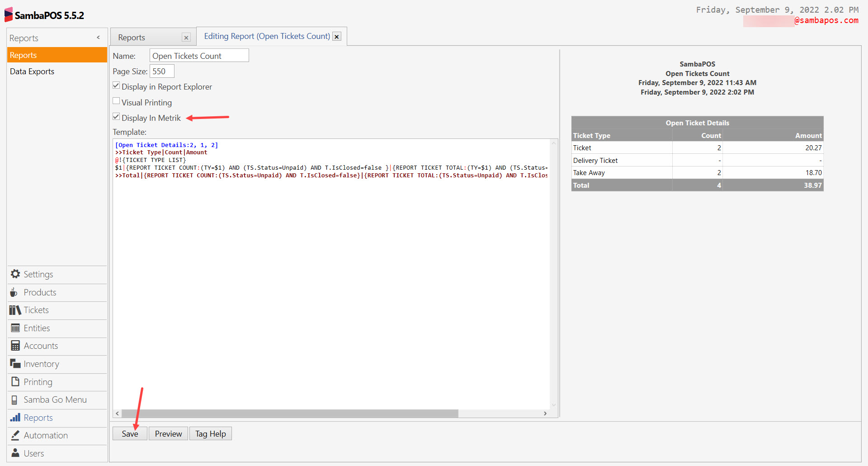The image size is (868, 466).
Task: Disable the Display In Metrik checkbox
Action: coord(116,116)
